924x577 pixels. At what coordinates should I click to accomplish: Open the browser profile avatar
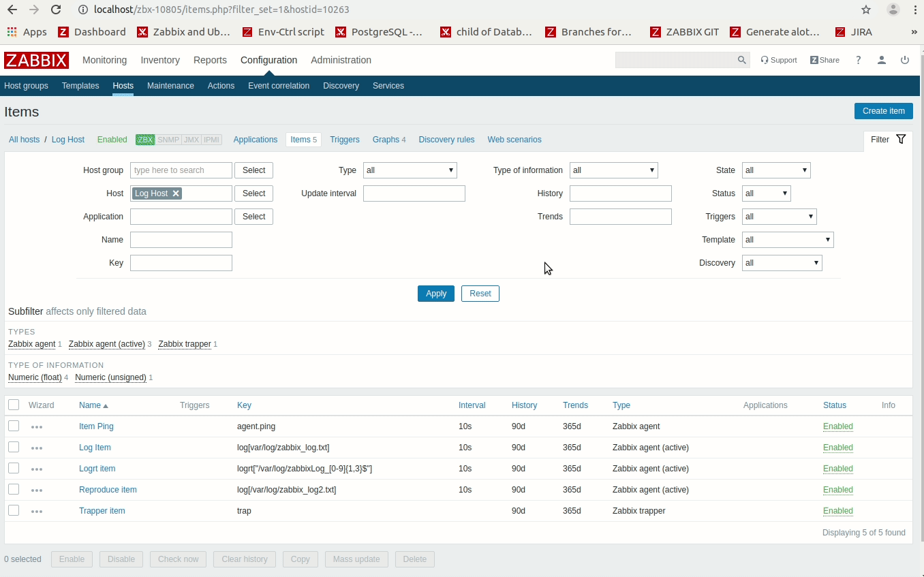[x=893, y=10]
